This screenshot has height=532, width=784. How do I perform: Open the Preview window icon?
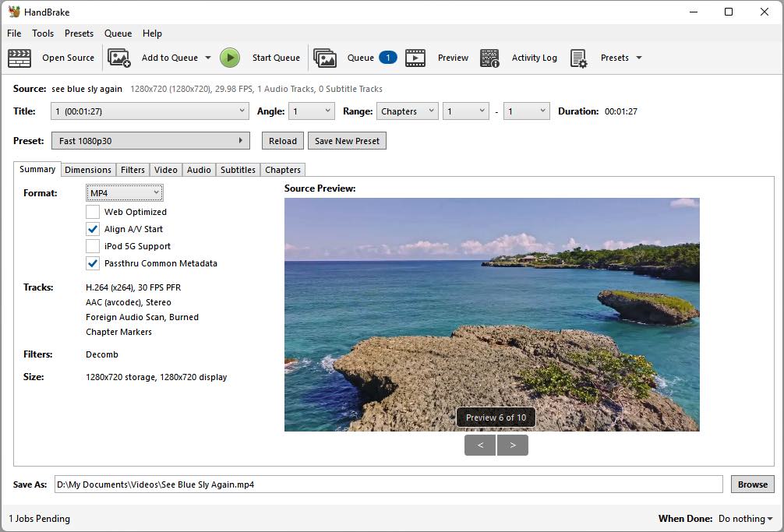[415, 58]
